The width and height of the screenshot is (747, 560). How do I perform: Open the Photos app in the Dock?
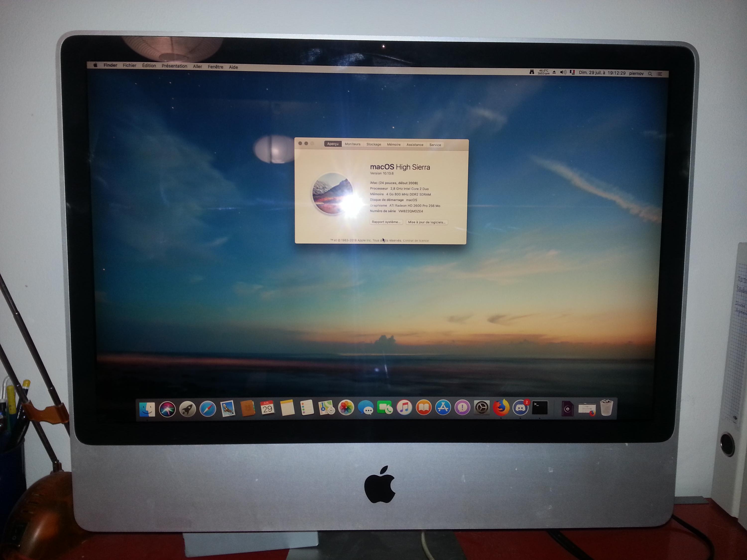(346, 408)
